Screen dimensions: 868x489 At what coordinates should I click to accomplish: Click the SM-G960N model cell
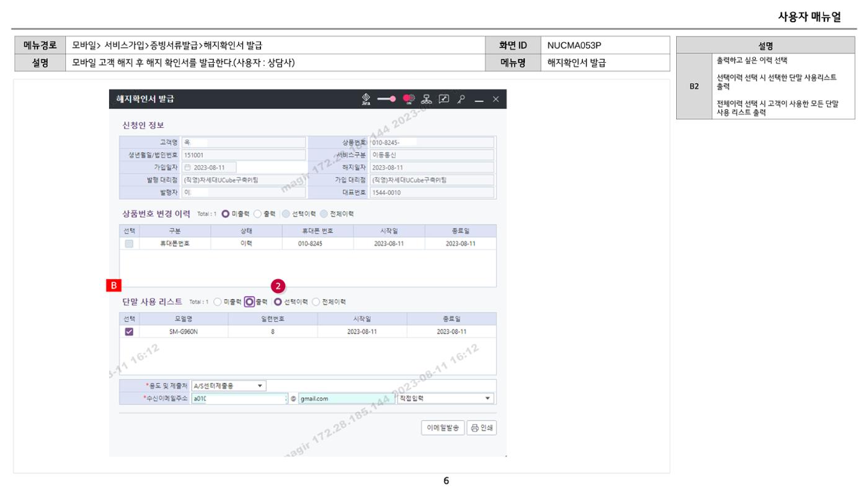(184, 331)
